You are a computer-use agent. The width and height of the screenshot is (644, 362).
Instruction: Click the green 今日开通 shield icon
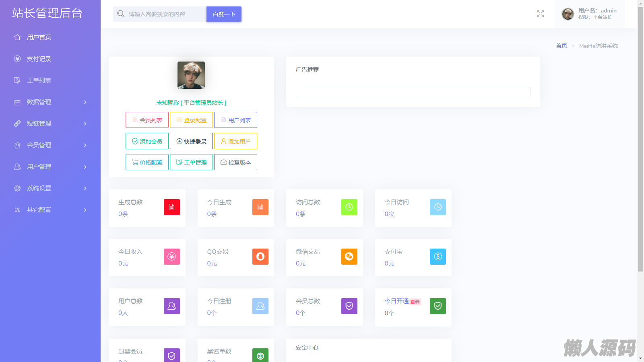[x=438, y=306]
